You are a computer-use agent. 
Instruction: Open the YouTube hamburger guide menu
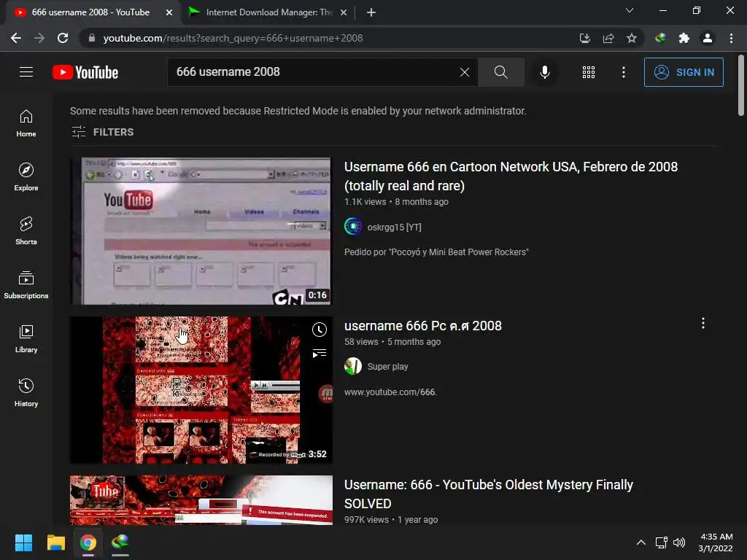[x=26, y=72]
